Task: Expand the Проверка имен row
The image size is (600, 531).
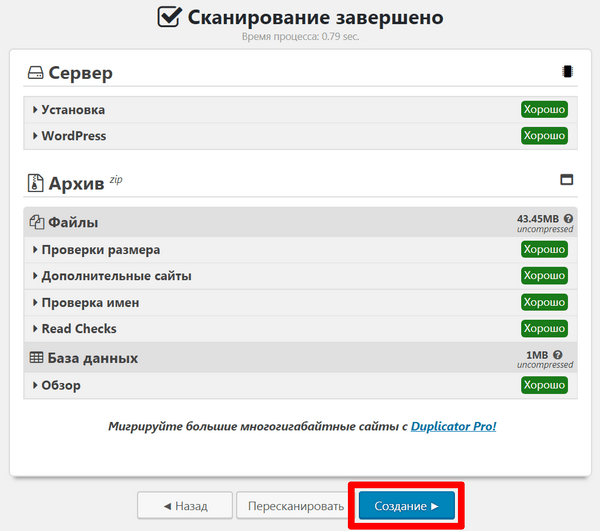Action: 300,302
